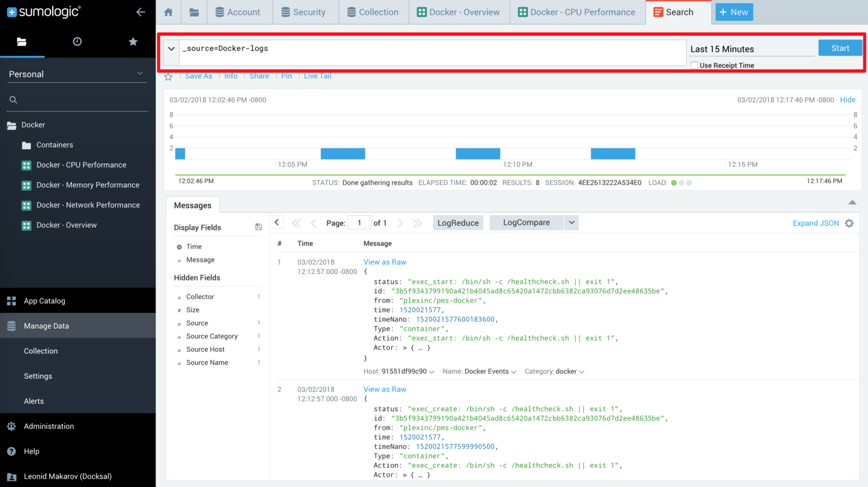Viewport: 868px width, 487px height.
Task: Click the Live Tail link
Action: [x=317, y=76]
